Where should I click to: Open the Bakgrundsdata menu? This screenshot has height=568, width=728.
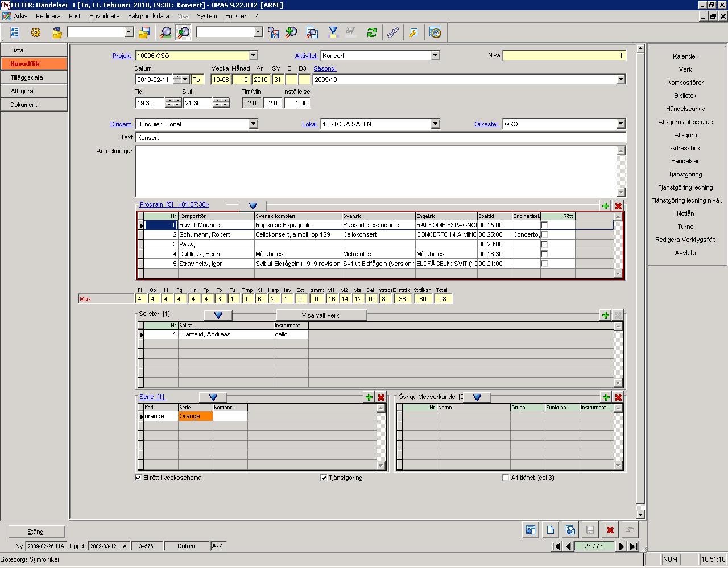click(x=148, y=16)
